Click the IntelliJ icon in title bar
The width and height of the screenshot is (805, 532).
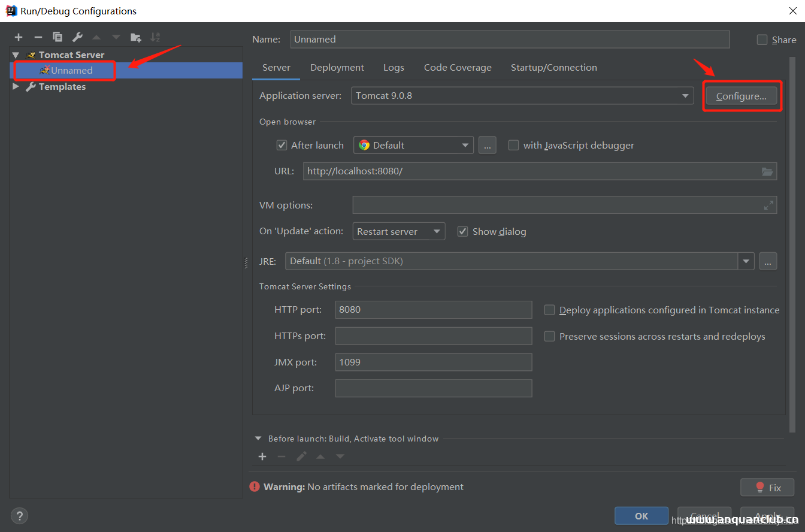click(x=11, y=11)
